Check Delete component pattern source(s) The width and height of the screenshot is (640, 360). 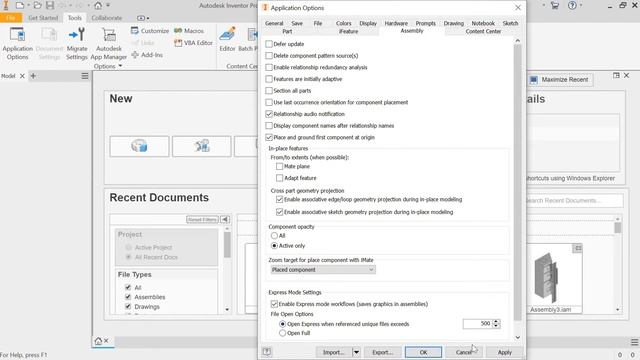click(269, 56)
